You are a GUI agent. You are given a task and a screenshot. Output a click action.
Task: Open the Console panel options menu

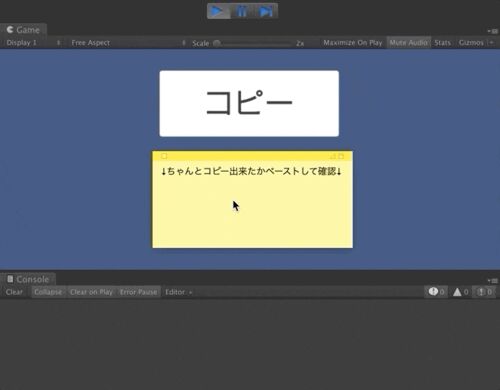click(493, 281)
